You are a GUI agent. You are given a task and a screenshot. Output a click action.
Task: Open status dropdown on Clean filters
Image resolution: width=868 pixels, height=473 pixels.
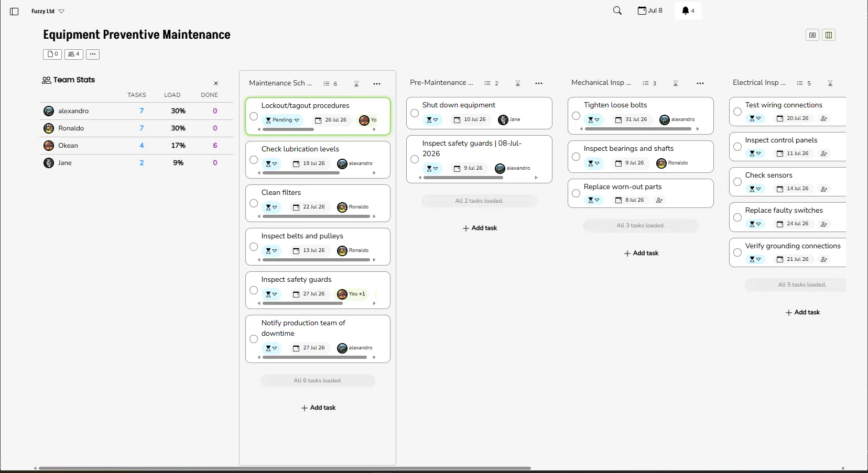272,207
